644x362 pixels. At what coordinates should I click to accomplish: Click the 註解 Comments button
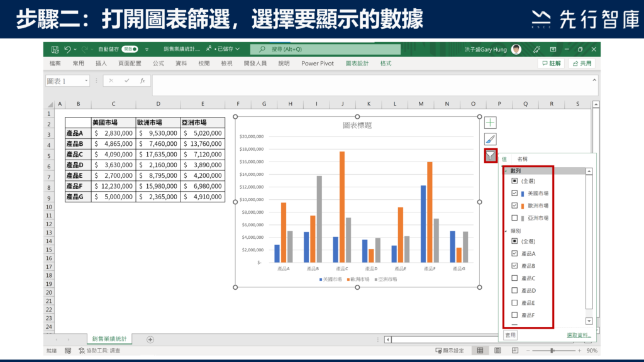(551, 63)
